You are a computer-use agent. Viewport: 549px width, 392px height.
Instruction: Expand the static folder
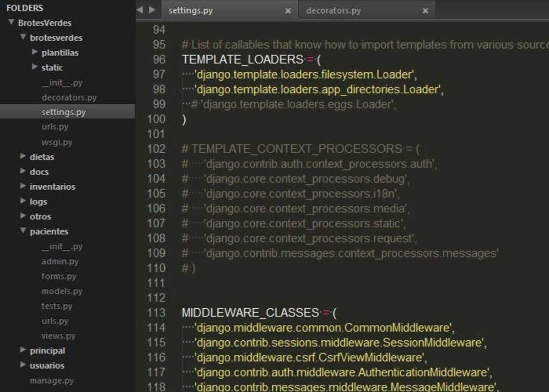35,67
